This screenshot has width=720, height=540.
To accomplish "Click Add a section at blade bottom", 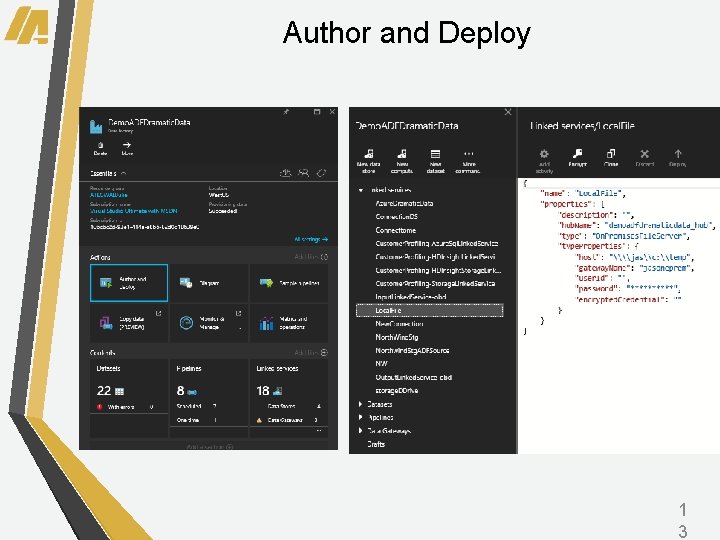I will 210,446.
